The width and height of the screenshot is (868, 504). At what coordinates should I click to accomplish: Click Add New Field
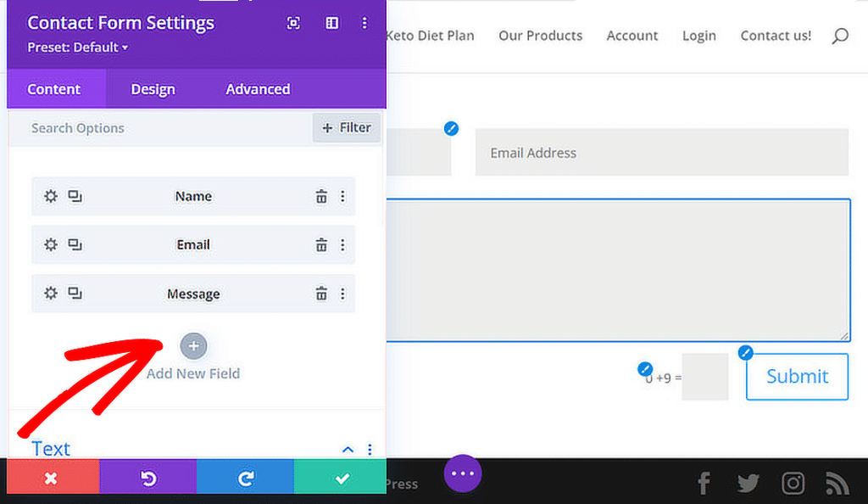193,346
